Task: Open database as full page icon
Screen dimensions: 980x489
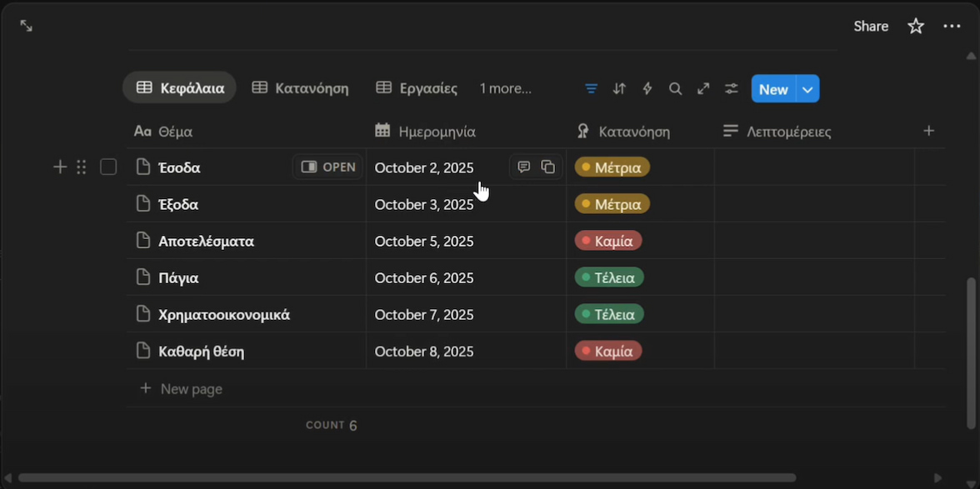Action: click(x=703, y=88)
